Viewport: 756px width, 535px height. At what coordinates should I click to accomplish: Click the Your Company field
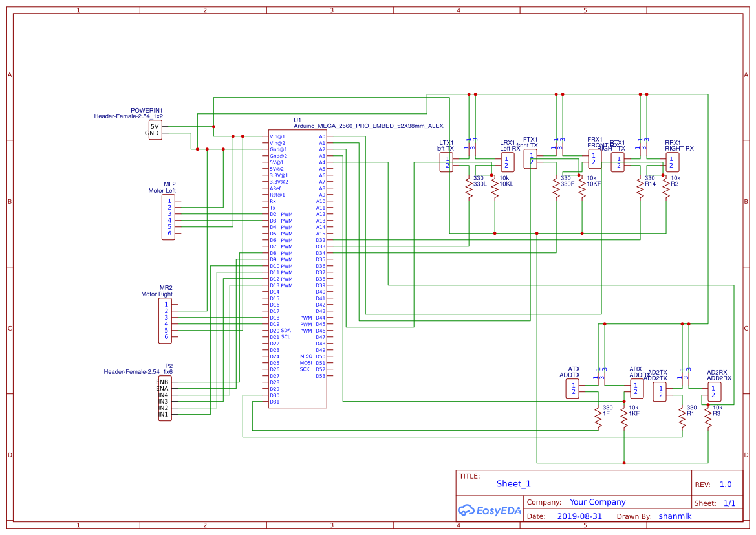click(598, 502)
